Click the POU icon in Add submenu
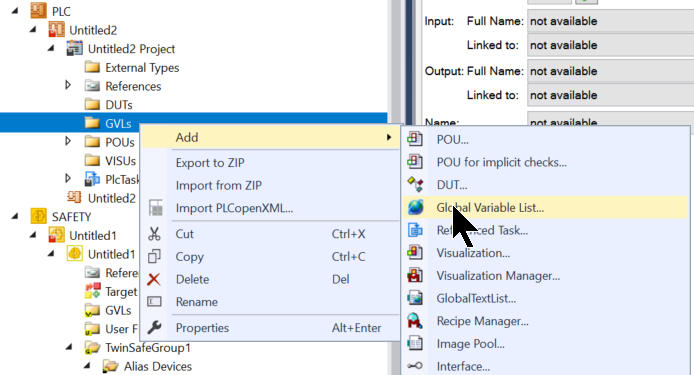The height and width of the screenshot is (375, 694). 415,139
